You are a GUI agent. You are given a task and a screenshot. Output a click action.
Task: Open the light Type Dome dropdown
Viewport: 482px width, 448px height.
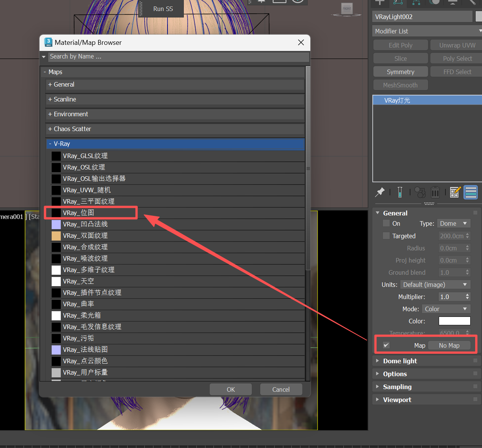coord(454,223)
